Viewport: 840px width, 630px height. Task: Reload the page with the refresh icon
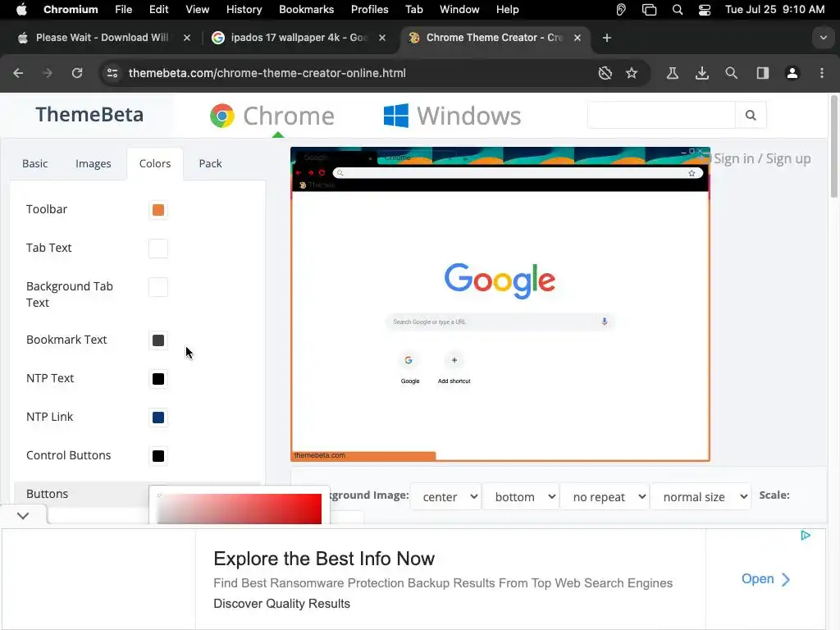(x=77, y=73)
